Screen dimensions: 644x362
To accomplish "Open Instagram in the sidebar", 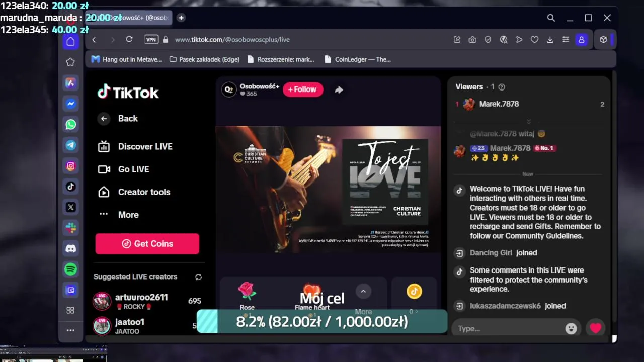I will point(70,165).
